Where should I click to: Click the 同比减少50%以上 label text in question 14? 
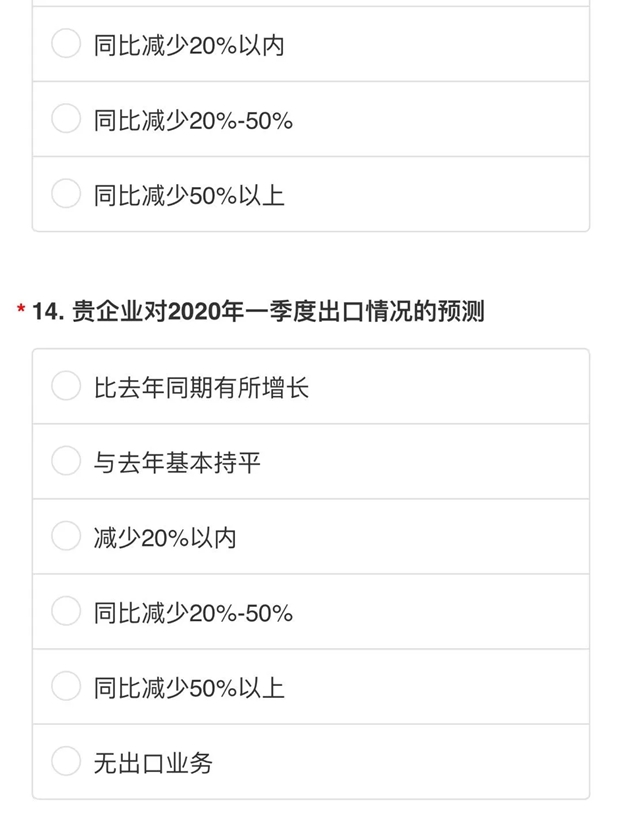click(189, 688)
